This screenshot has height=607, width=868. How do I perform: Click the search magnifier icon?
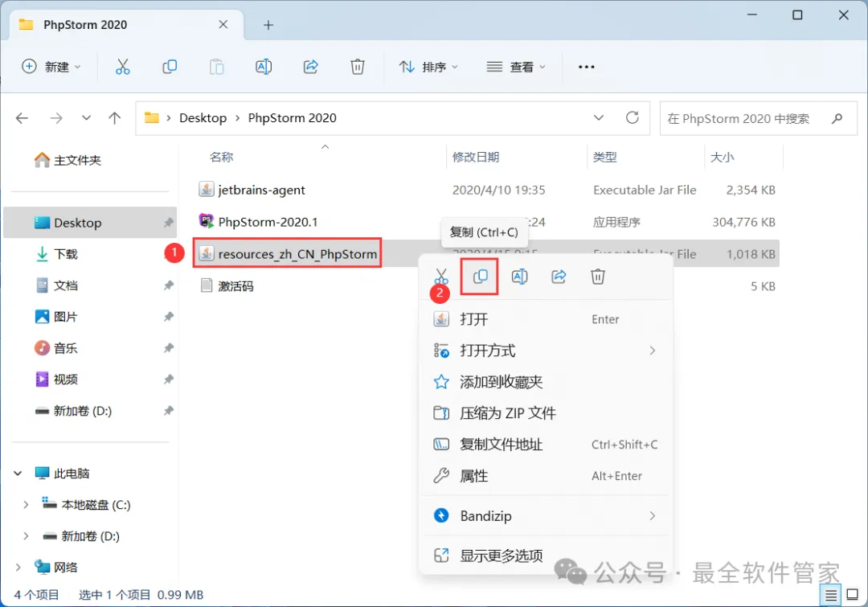coord(837,118)
